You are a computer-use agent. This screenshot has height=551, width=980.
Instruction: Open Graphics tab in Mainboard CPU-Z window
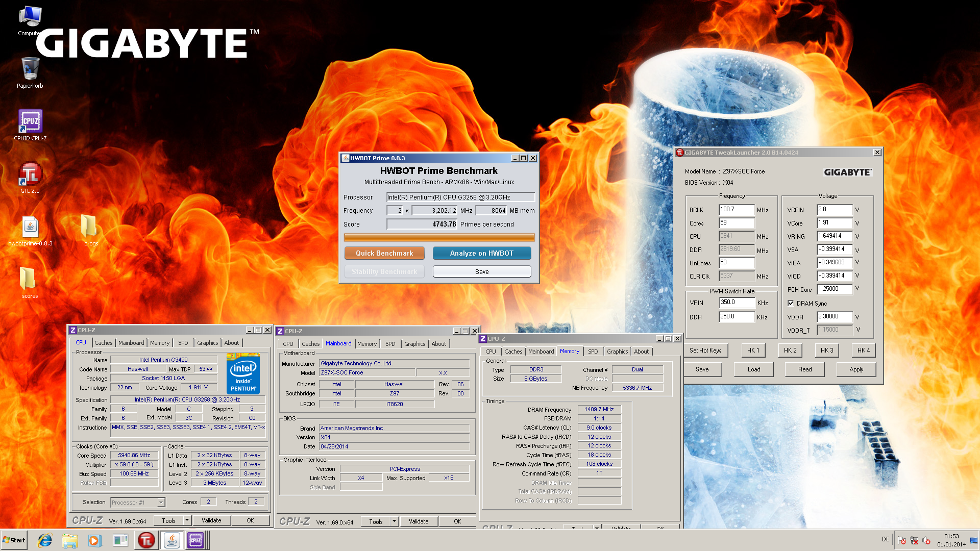(414, 344)
